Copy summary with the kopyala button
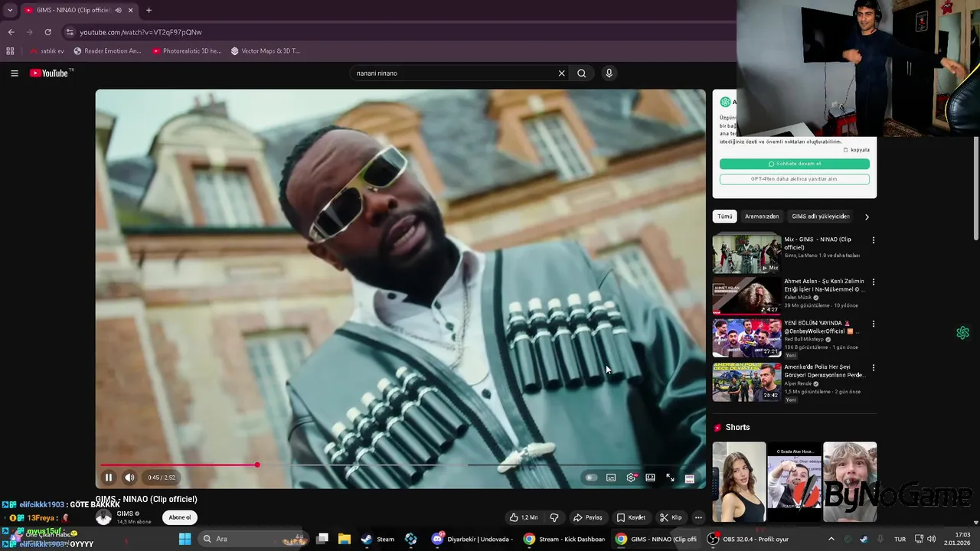This screenshot has width=980, height=551. (857, 150)
